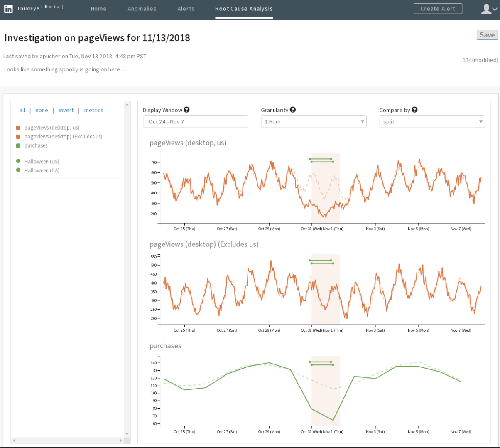This screenshot has height=448, width=500.
Task: Click the Display Window date range field
Action: pyautogui.click(x=195, y=121)
